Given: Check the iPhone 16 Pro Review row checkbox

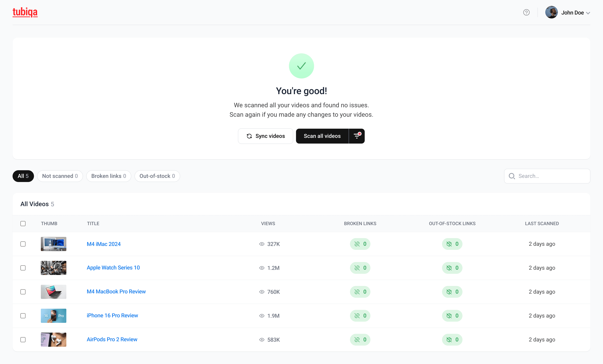Looking at the screenshot, I should (x=23, y=316).
